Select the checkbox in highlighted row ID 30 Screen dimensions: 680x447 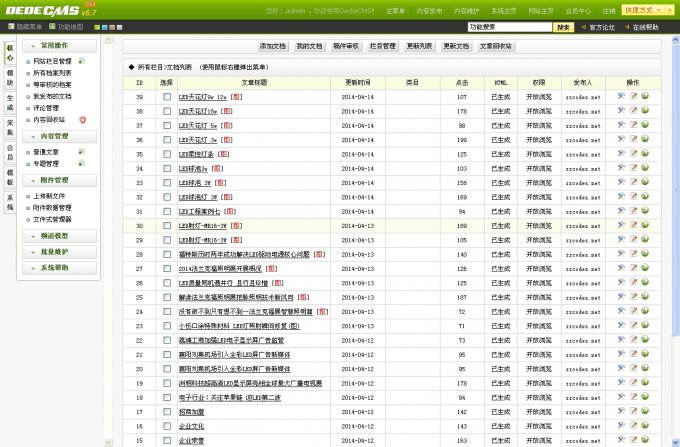(x=167, y=225)
